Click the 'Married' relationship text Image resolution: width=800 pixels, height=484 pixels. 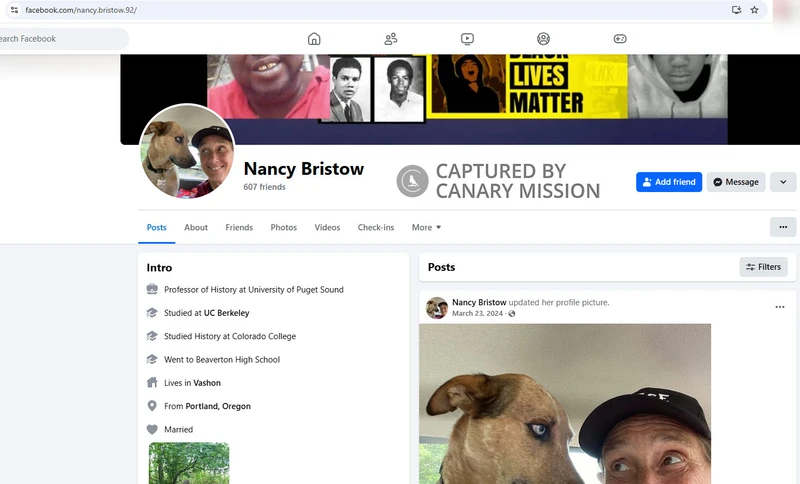(179, 429)
